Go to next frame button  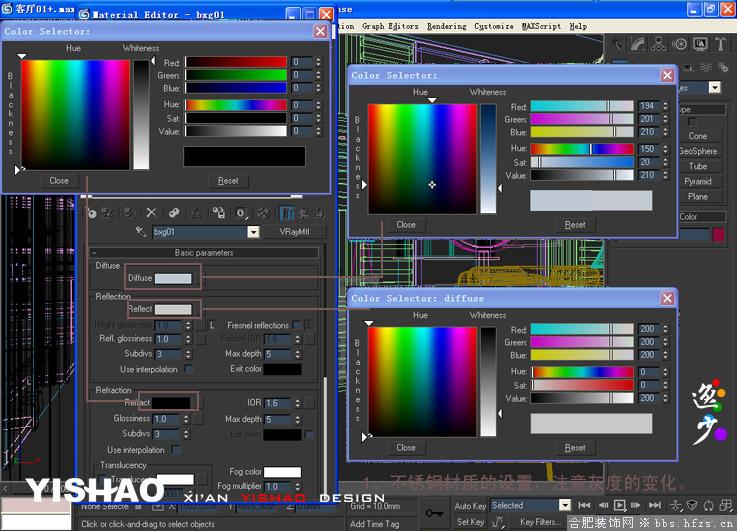pyautogui.click(x=636, y=505)
